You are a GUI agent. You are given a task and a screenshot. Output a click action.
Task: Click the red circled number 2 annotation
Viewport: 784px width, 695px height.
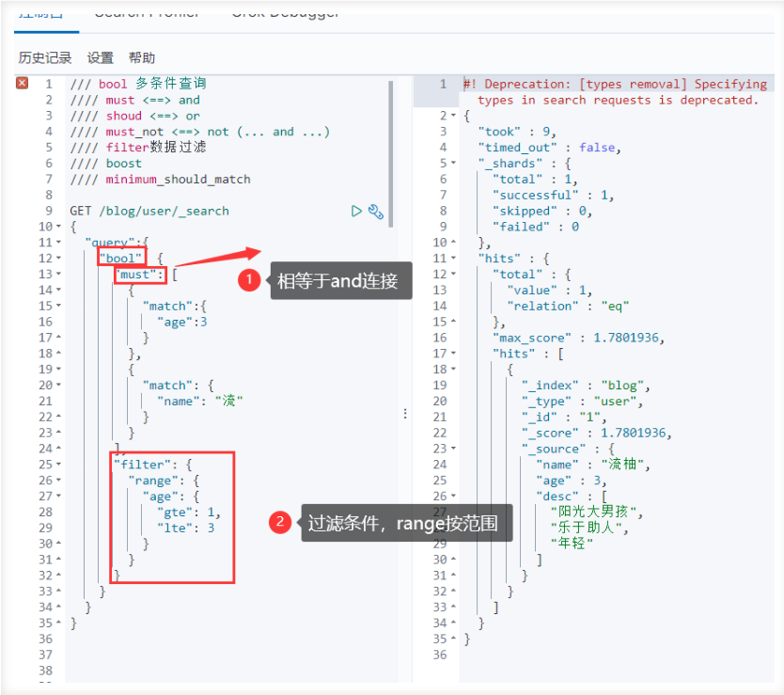(280, 522)
